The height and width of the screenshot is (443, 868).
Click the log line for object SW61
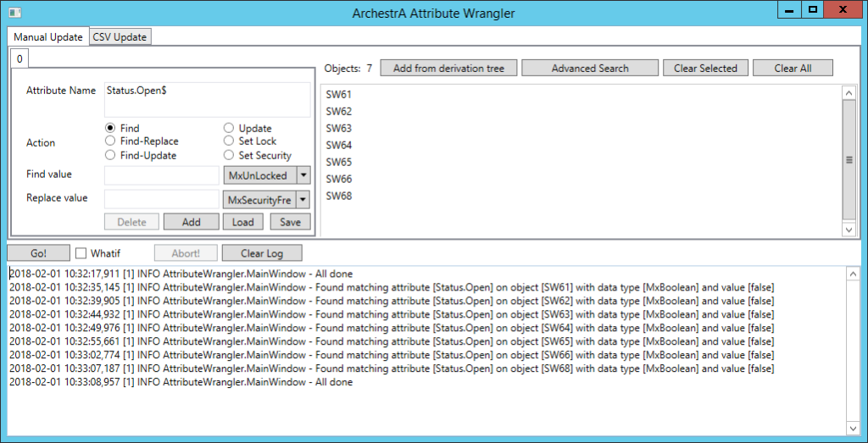pos(392,288)
